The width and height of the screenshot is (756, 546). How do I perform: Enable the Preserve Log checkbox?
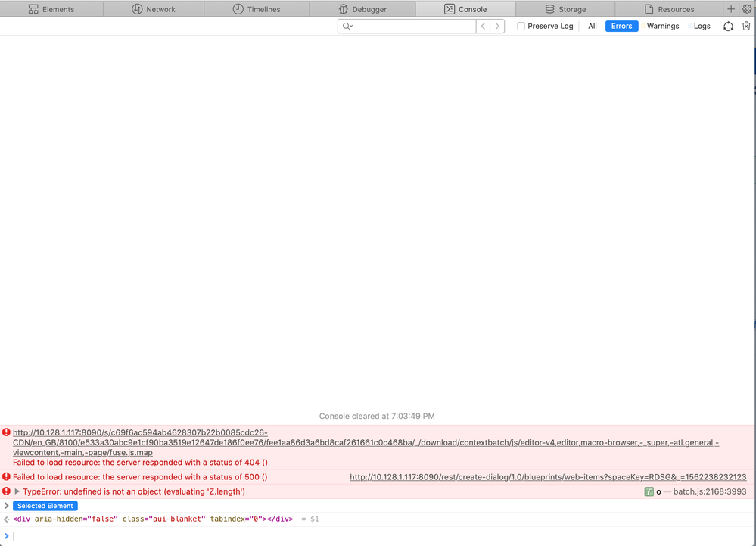point(521,25)
